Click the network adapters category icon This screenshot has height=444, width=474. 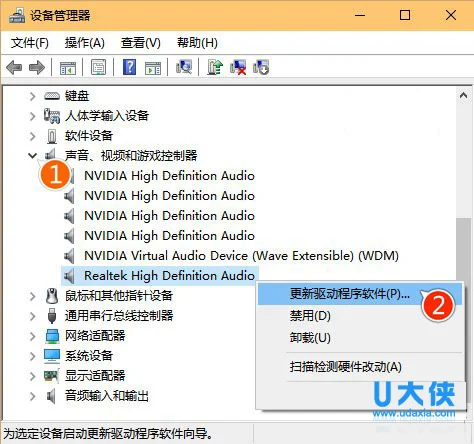52,336
